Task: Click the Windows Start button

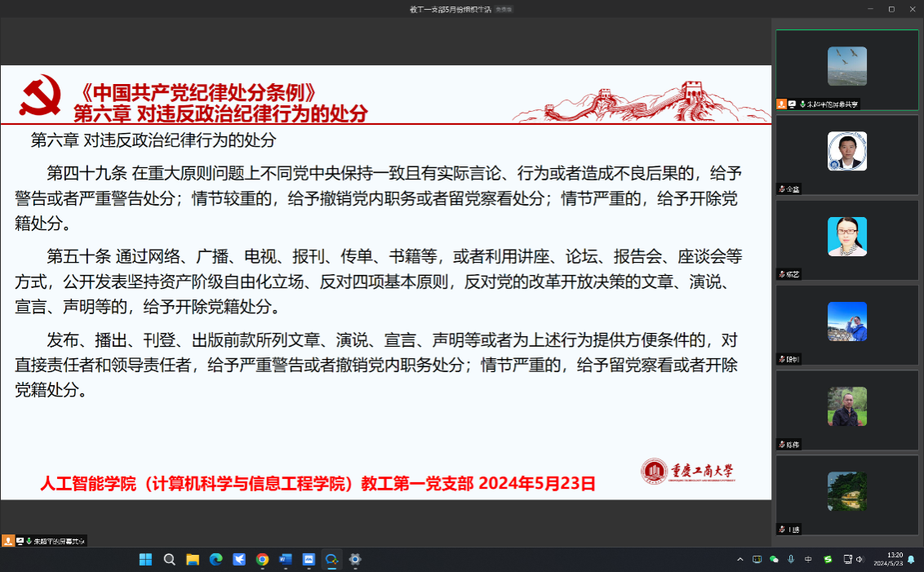Action: [x=145, y=560]
